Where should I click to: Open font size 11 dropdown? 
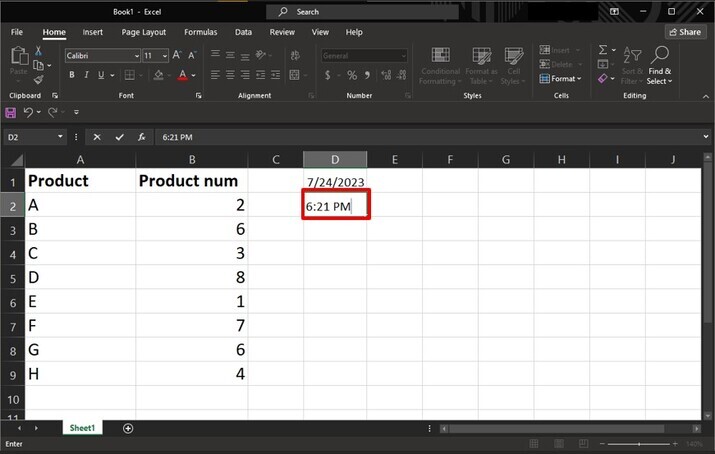tap(165, 56)
